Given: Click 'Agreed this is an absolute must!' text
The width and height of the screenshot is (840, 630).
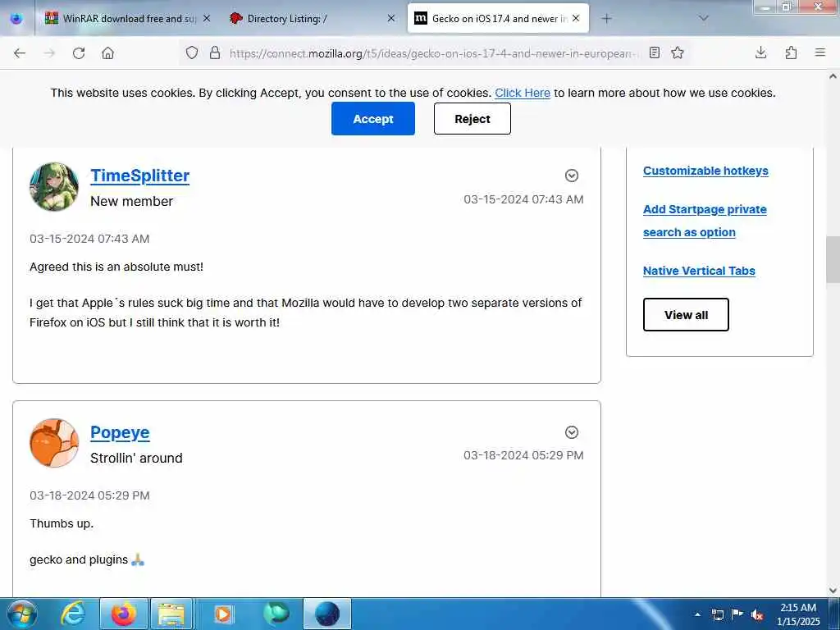Looking at the screenshot, I should [116, 267].
